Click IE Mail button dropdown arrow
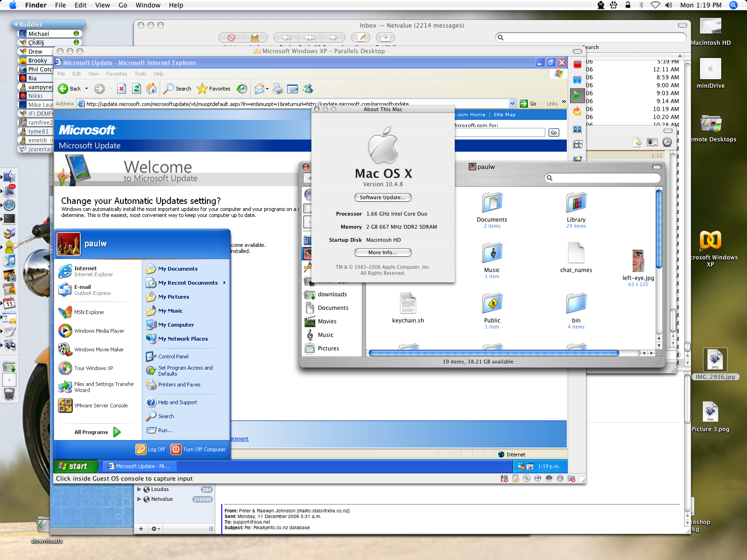The width and height of the screenshot is (747, 560). [x=267, y=89]
